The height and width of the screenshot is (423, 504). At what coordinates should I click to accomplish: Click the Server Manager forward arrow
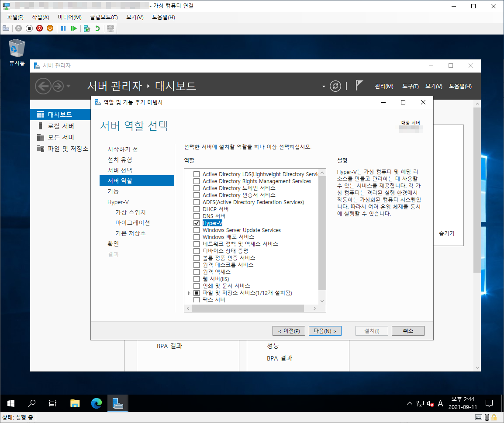coord(58,86)
